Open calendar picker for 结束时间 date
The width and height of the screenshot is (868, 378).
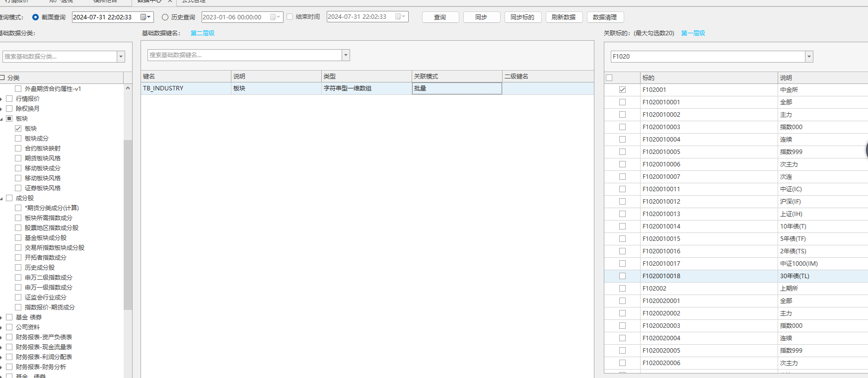point(400,17)
